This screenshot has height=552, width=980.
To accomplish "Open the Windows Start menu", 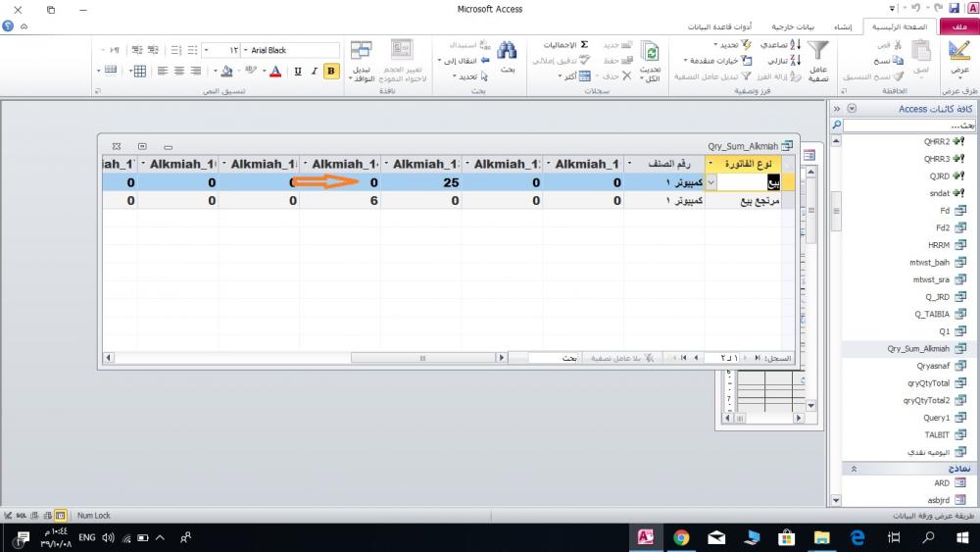I will tap(962, 537).
